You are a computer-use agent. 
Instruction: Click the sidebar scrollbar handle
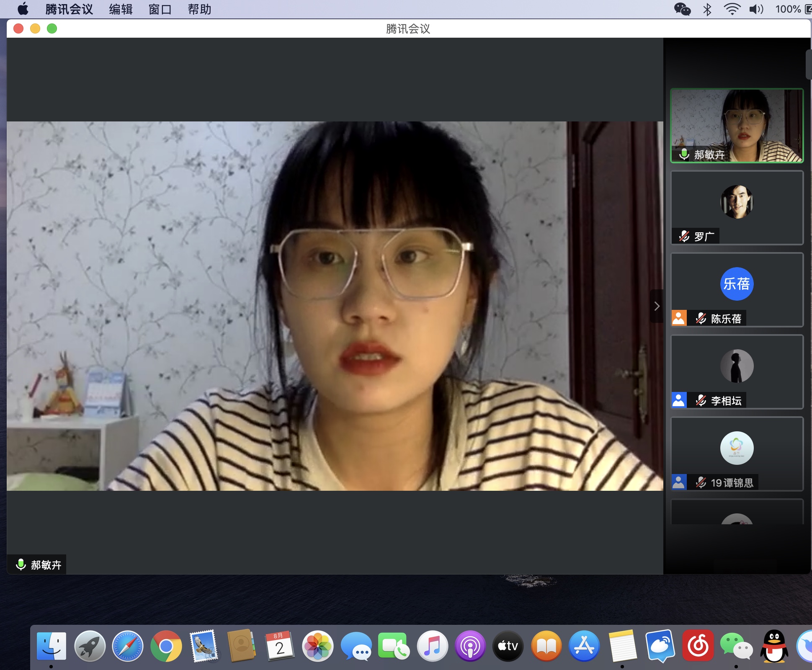click(809, 64)
